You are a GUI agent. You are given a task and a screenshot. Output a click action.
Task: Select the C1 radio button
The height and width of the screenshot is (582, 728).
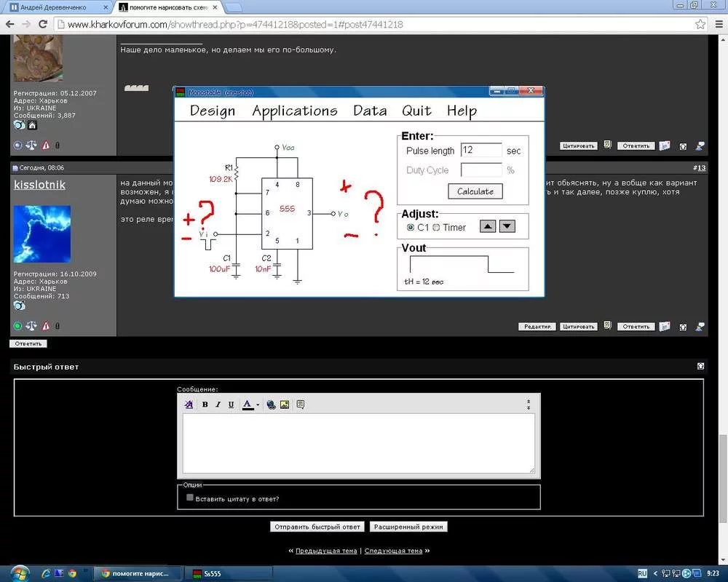(x=411, y=228)
